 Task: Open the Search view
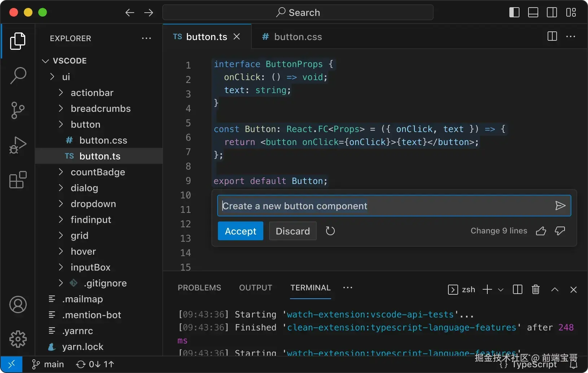pos(17,75)
